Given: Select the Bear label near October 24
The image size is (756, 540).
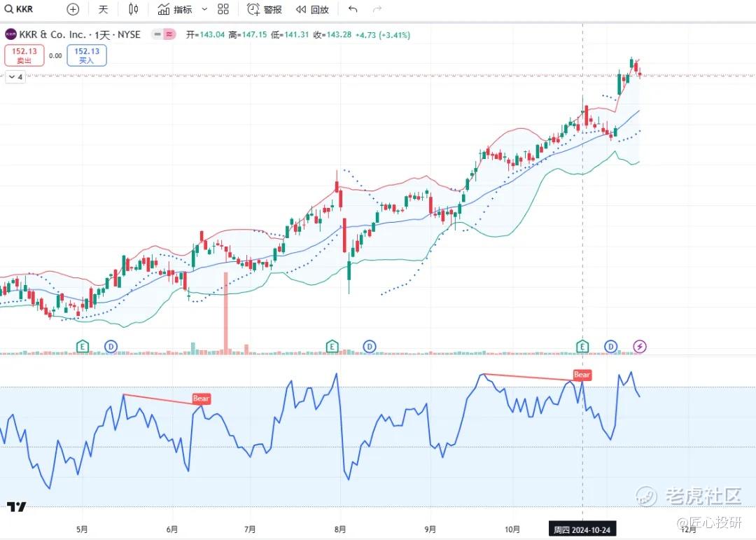Looking at the screenshot, I should [582, 375].
